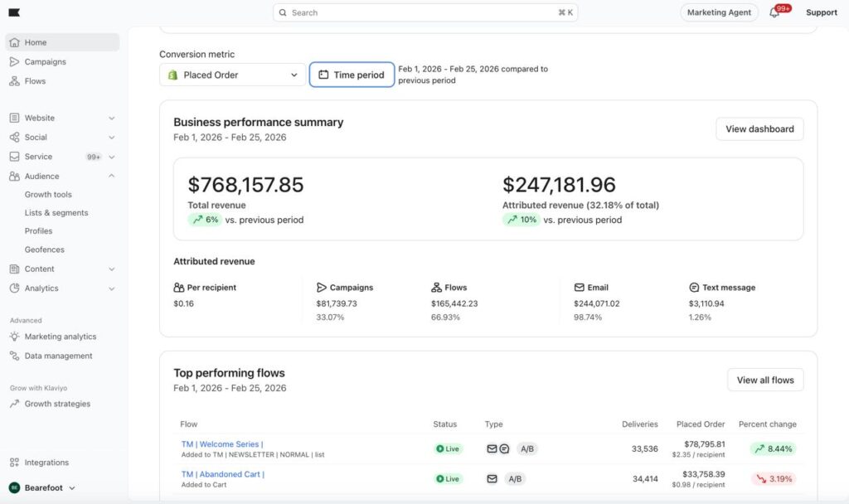Go to Lists & segments

pyautogui.click(x=56, y=213)
